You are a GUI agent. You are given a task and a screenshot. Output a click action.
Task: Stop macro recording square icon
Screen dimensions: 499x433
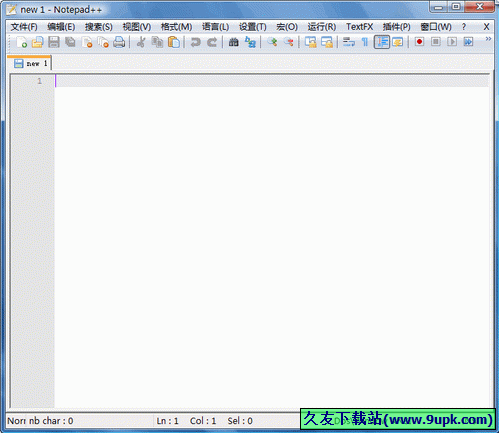[436, 42]
